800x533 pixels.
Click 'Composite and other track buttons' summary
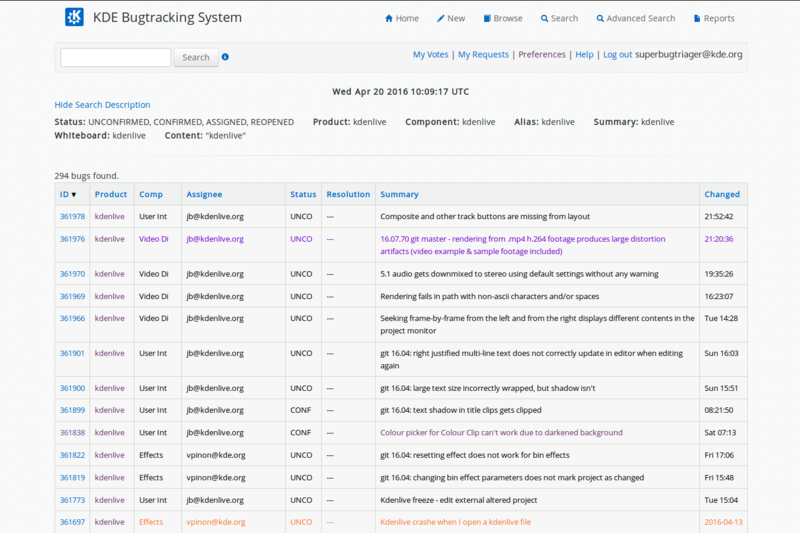(x=485, y=216)
